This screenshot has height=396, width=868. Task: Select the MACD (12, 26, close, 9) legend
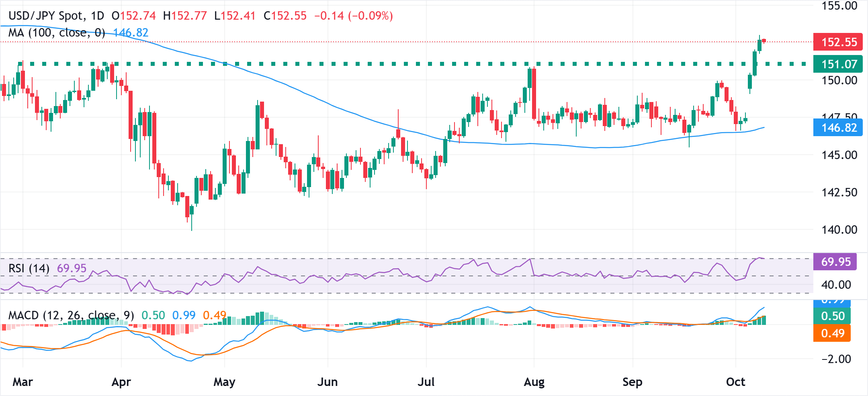pyautogui.click(x=71, y=315)
